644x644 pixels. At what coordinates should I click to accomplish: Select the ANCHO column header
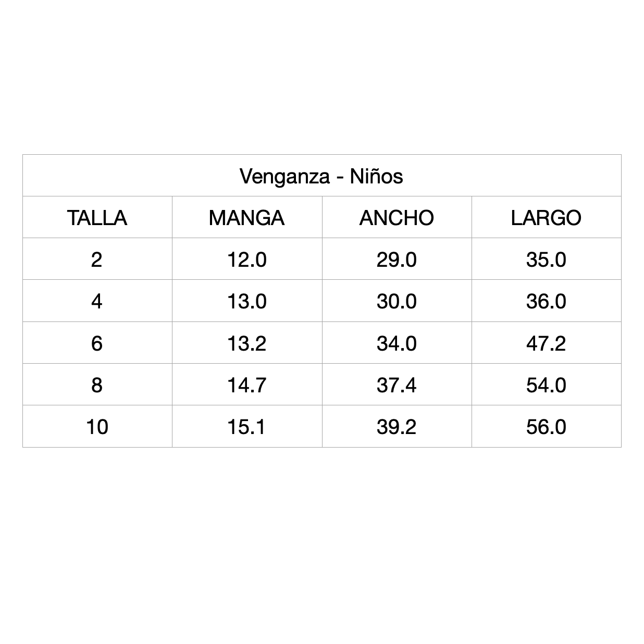pos(397,218)
